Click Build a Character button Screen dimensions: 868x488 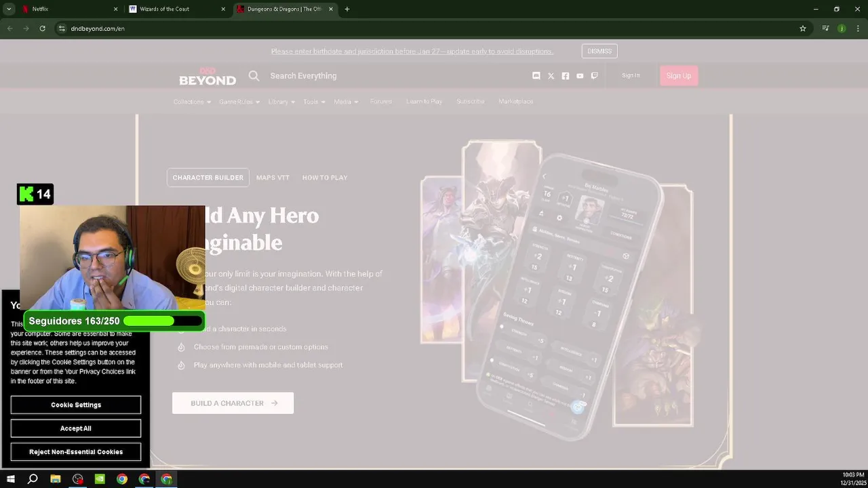coord(233,403)
